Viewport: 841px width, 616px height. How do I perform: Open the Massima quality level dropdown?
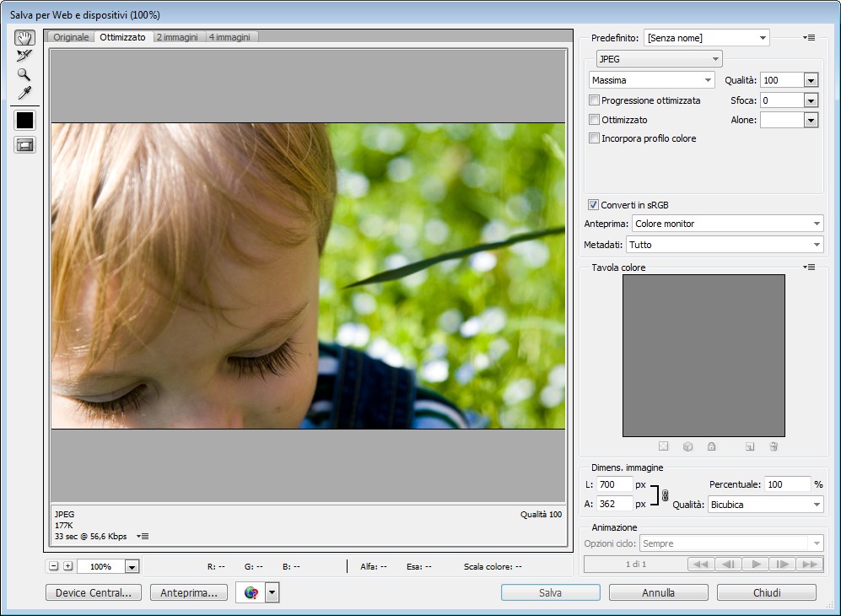coord(652,80)
